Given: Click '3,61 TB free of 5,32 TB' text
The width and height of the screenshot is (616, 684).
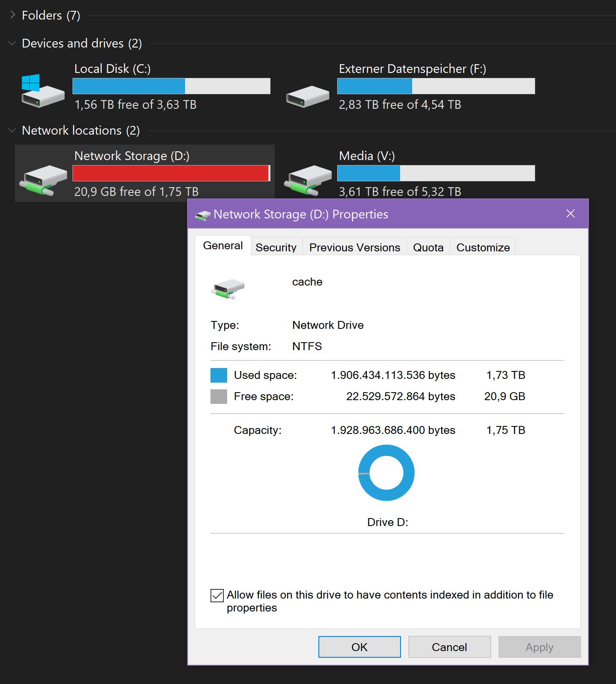Looking at the screenshot, I should click(x=400, y=192).
